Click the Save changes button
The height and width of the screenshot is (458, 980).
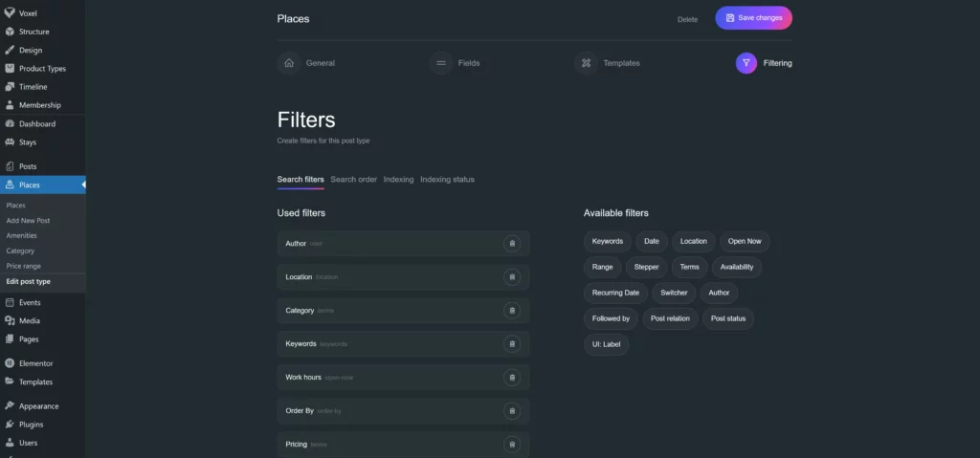[753, 18]
